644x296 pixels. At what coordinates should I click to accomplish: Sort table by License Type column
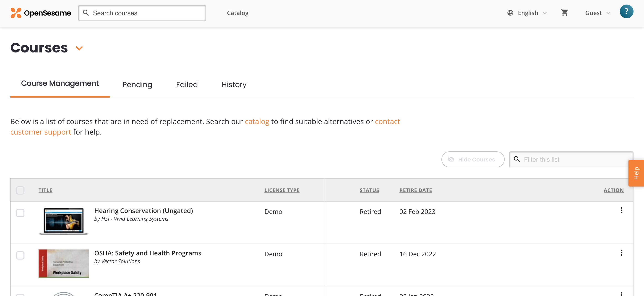point(282,190)
